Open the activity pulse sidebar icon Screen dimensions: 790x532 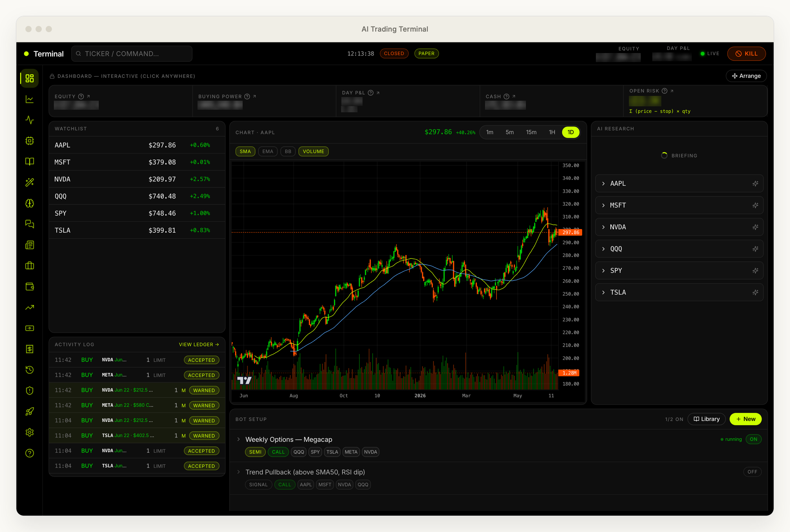coord(30,120)
